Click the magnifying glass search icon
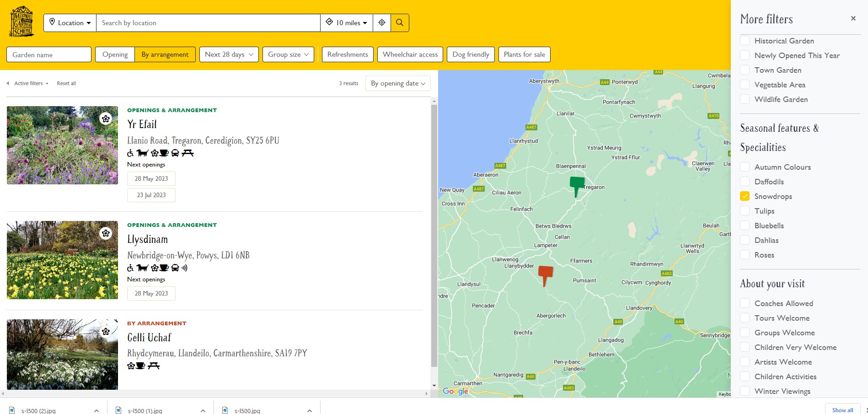The height and width of the screenshot is (414, 868). (x=400, y=23)
